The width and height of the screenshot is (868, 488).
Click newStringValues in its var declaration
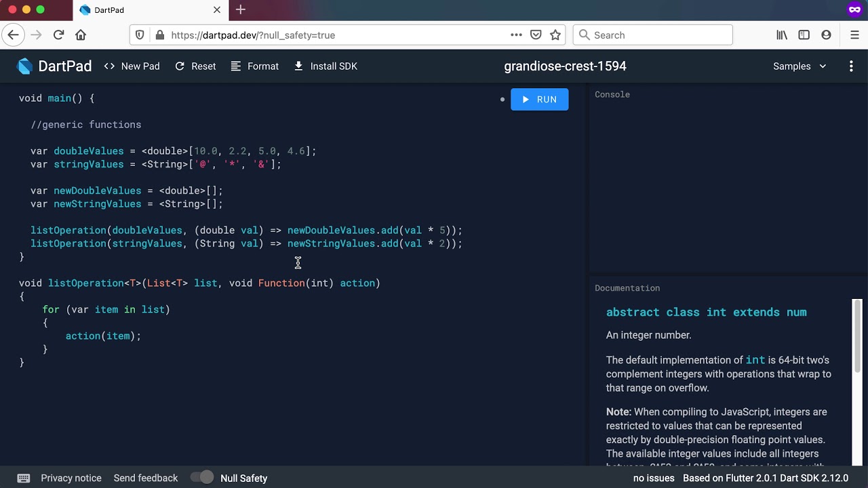click(x=98, y=204)
